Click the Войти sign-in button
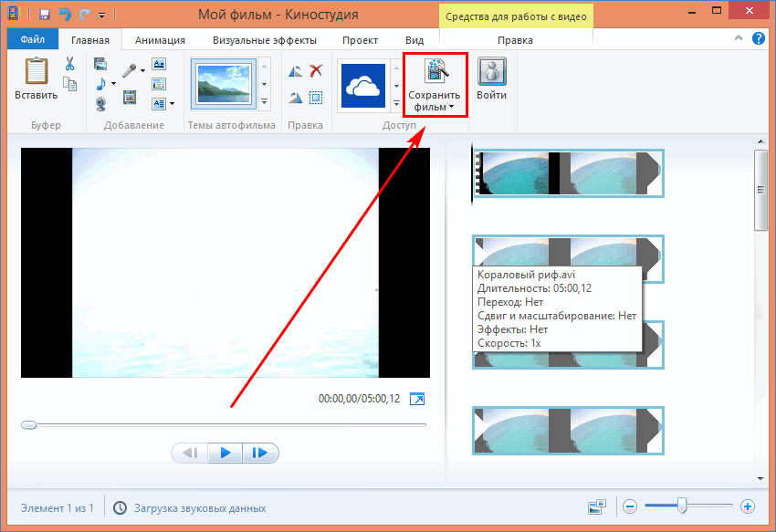The width and height of the screenshot is (776, 532). pyautogui.click(x=491, y=80)
